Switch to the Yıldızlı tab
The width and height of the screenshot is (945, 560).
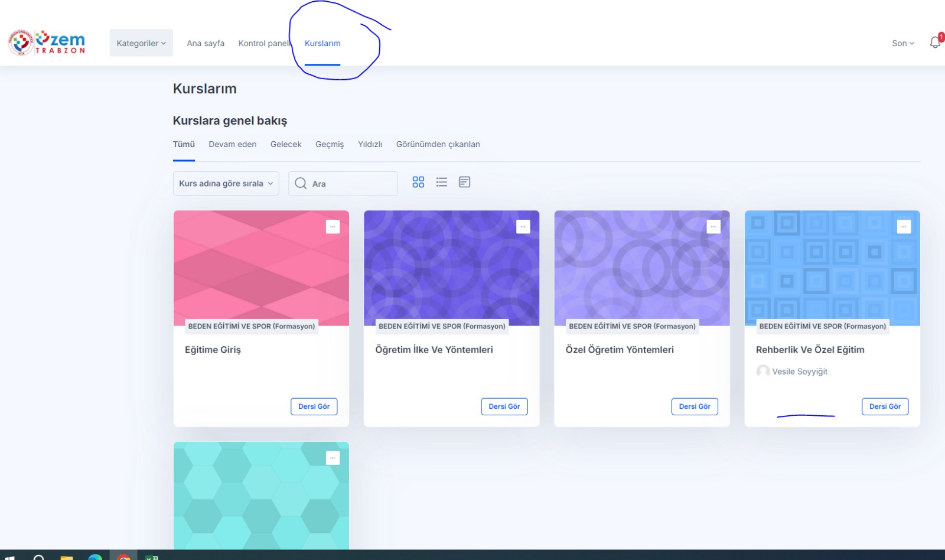pos(370,144)
